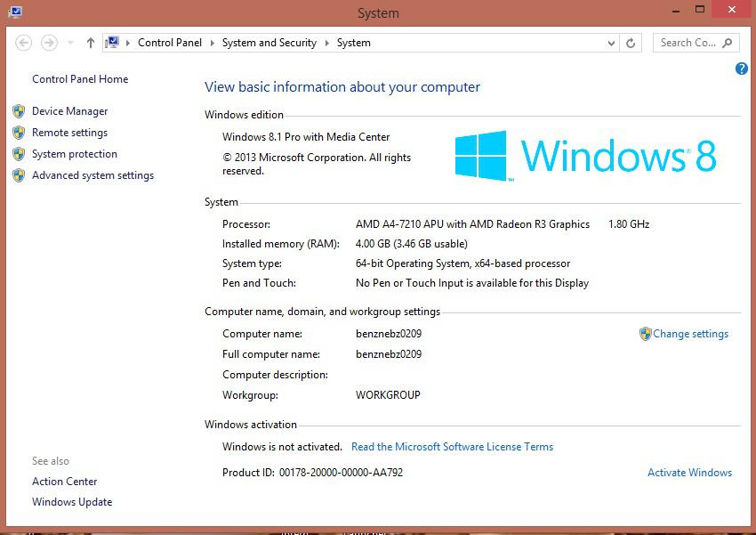
Task: Open Device Manager link
Action: 70,111
